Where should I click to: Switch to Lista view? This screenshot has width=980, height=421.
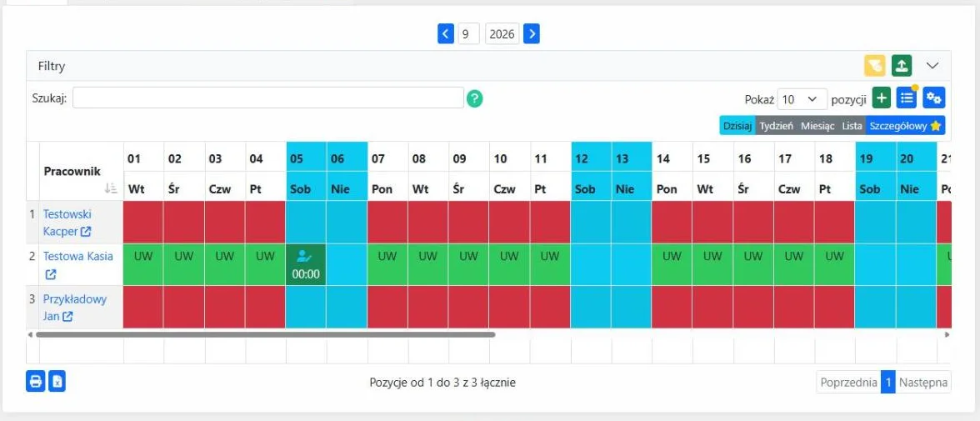(852, 126)
